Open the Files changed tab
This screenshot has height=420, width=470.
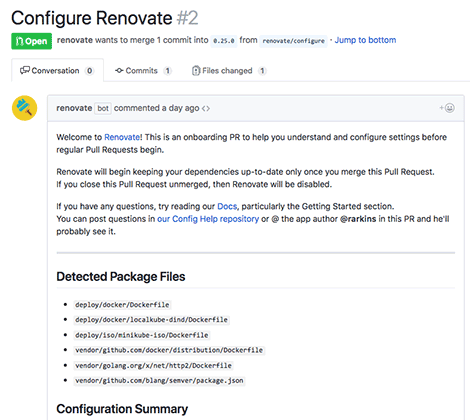click(x=229, y=70)
